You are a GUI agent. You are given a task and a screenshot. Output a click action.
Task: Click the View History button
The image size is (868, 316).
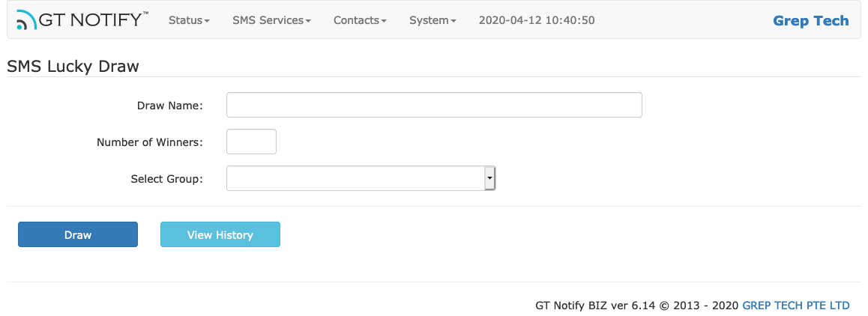tap(220, 234)
